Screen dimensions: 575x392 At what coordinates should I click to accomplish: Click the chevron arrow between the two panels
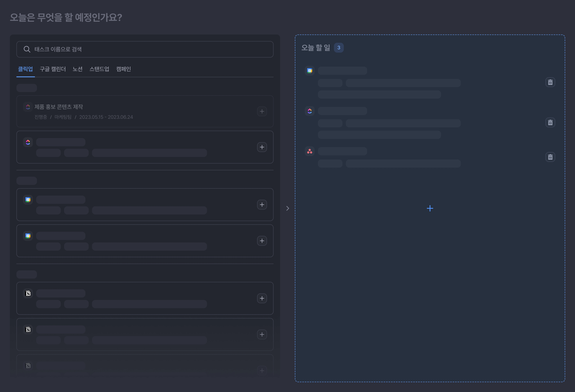287,208
